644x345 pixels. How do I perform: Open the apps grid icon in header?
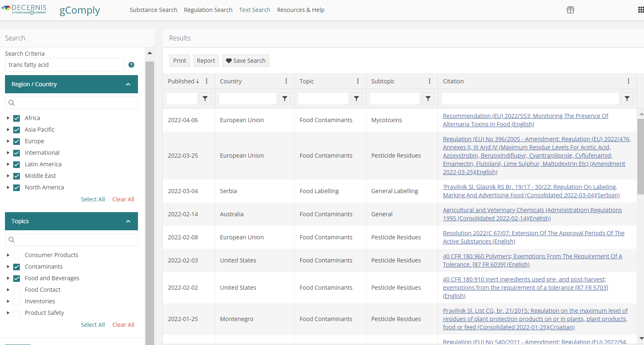click(641, 10)
